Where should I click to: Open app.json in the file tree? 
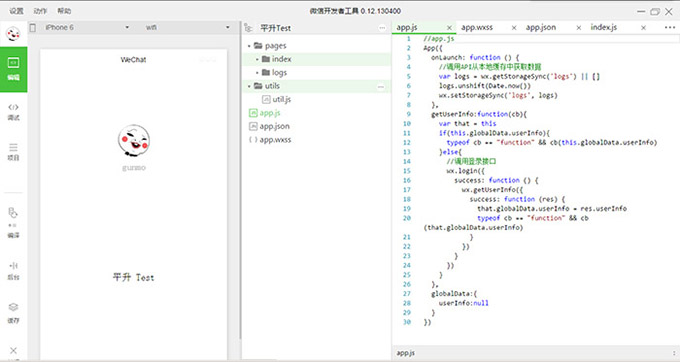pos(317,126)
